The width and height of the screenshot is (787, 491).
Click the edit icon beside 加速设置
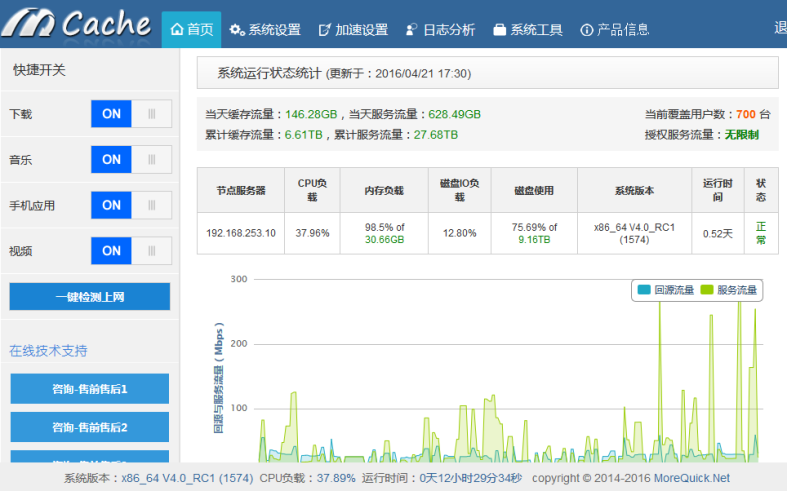(x=325, y=30)
